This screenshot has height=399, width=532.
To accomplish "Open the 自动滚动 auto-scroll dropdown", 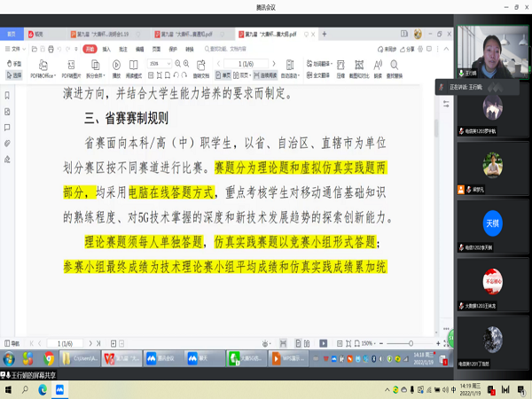I will pyautogui.click(x=290, y=69).
